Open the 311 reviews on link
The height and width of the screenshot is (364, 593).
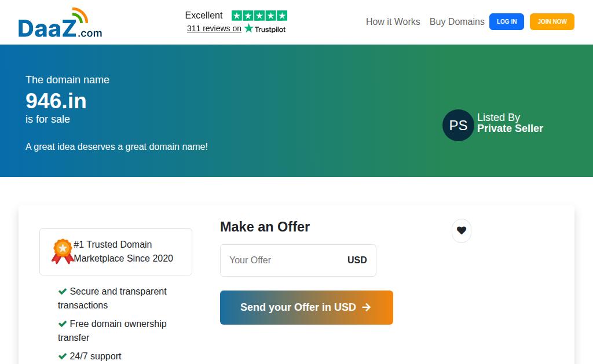214,28
